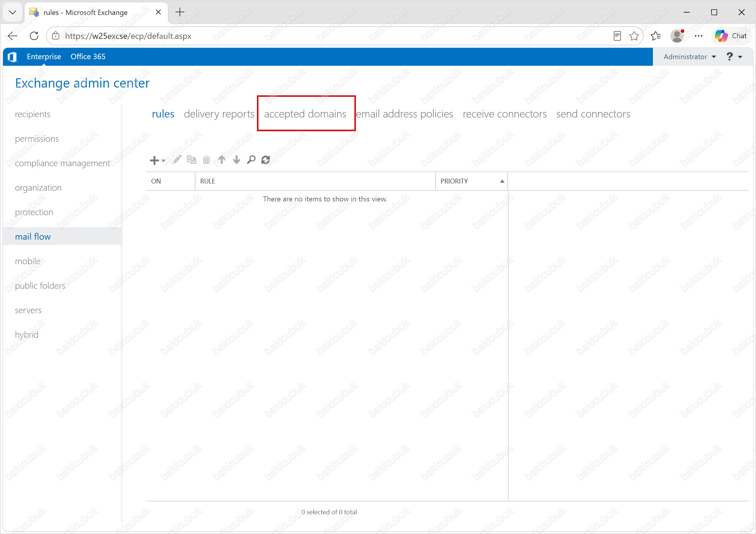Switch to the send connectors tab
The image size is (756, 534).
coord(593,114)
